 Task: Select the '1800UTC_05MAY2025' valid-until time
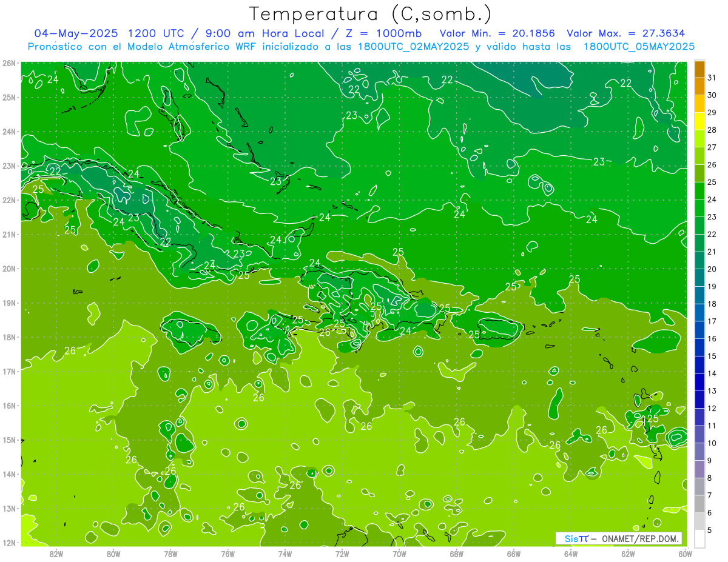point(639,47)
